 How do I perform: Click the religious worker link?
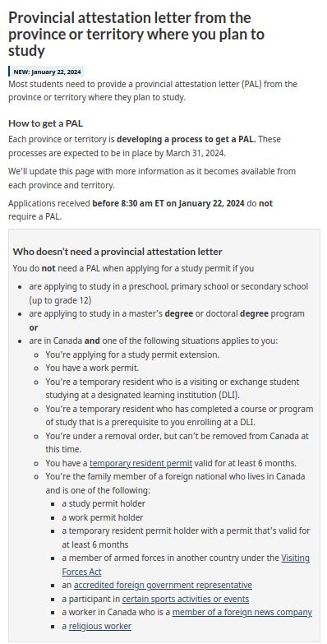[x=100, y=626]
